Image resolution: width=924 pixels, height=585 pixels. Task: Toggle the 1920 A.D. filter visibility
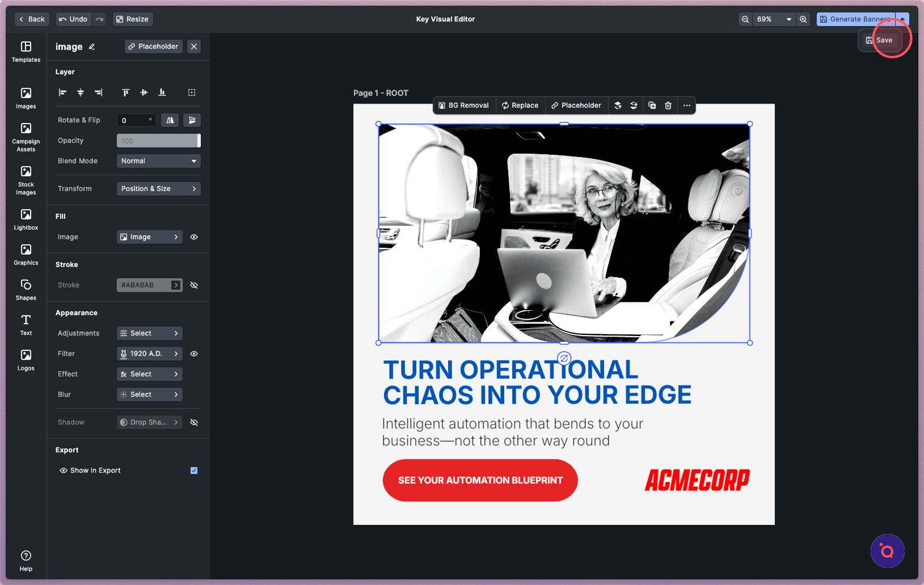[x=194, y=354]
